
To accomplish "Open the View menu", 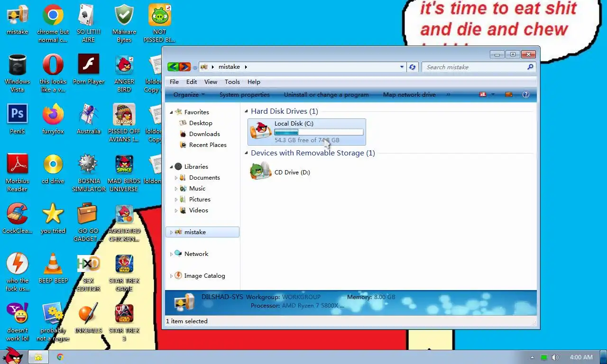I will (x=211, y=82).
